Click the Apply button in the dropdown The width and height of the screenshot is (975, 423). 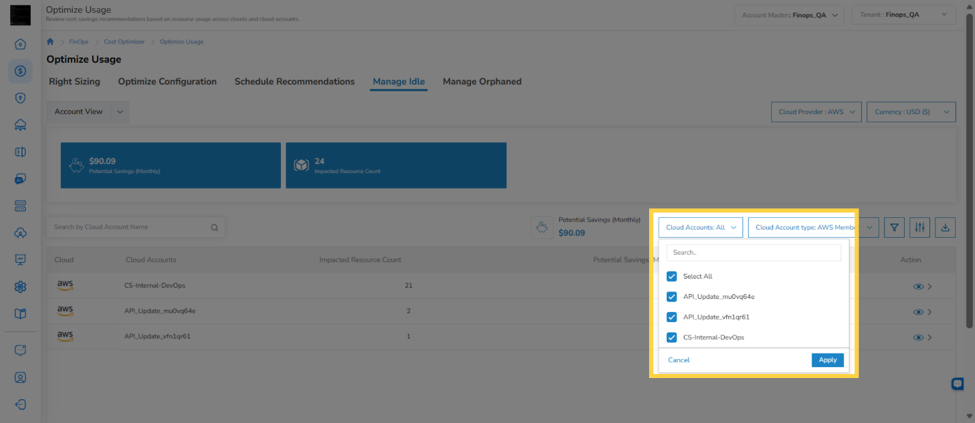click(x=828, y=360)
